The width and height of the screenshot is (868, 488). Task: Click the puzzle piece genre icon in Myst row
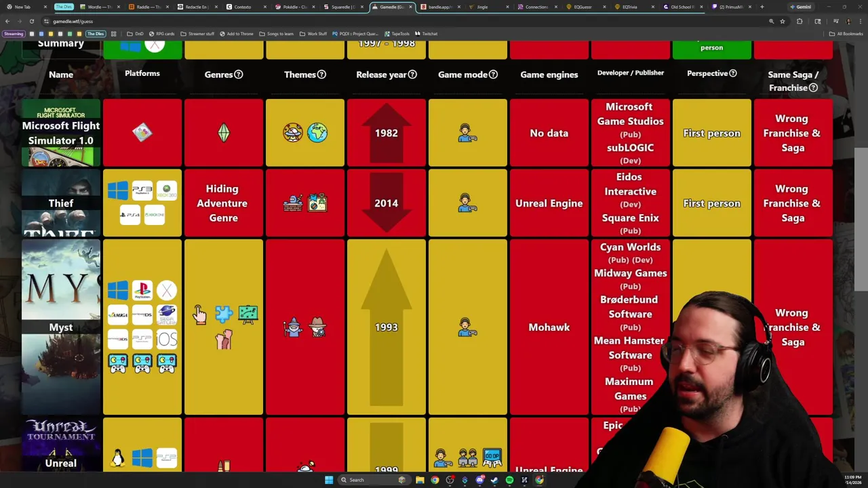coord(224,314)
